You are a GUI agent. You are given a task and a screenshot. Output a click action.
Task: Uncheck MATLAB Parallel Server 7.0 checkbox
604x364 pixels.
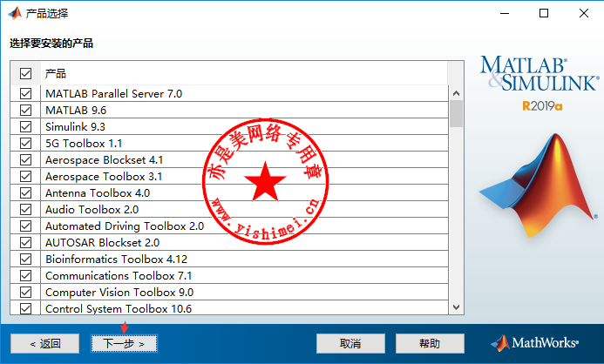[x=25, y=93]
